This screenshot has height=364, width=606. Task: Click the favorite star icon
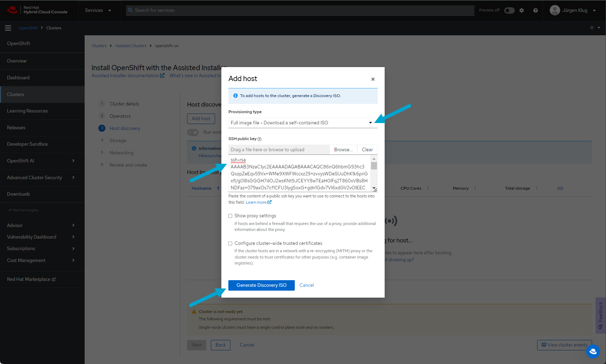click(x=592, y=28)
